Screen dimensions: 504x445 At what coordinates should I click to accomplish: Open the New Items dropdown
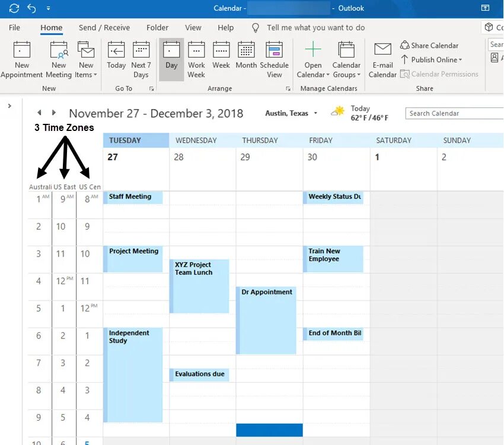[x=86, y=60]
